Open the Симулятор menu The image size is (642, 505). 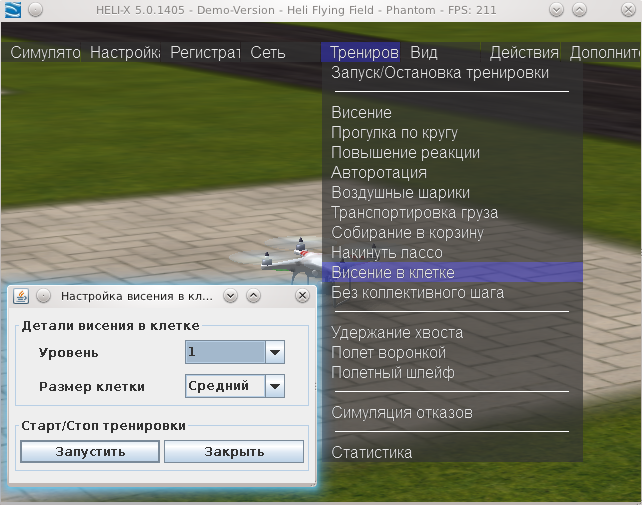(x=41, y=52)
